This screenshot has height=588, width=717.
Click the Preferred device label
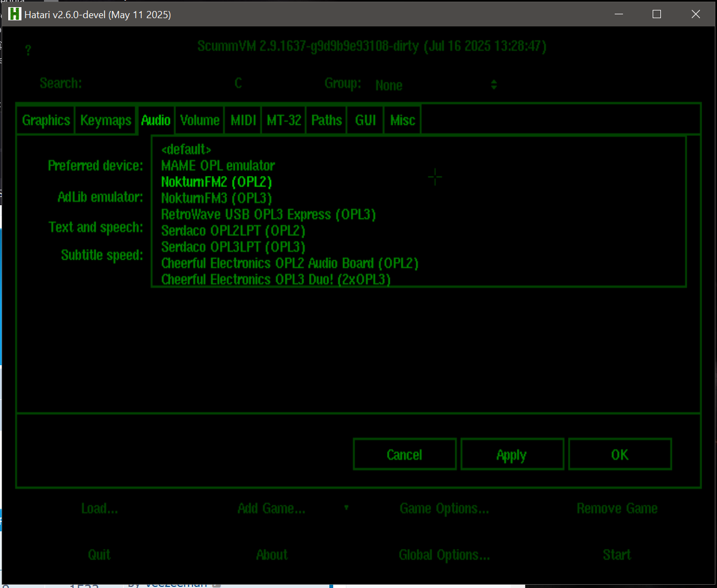click(x=95, y=166)
